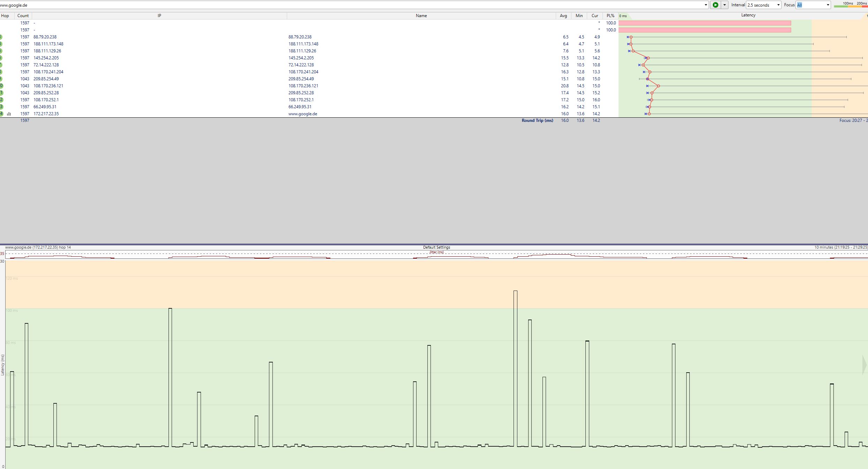The height and width of the screenshot is (469, 868).
Task: Click the green hop badge for 108.170.236.121
Action: [x=1, y=86]
